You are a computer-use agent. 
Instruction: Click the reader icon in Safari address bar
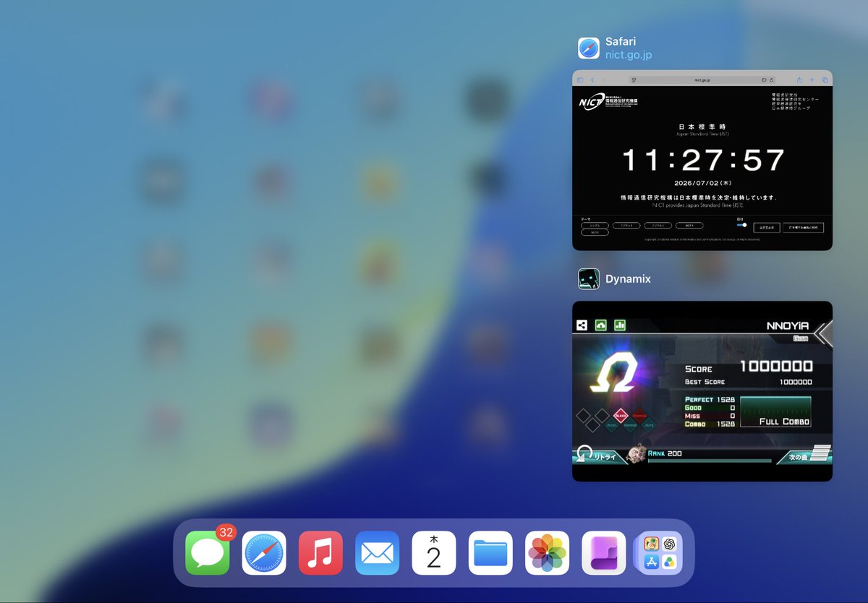pos(634,80)
